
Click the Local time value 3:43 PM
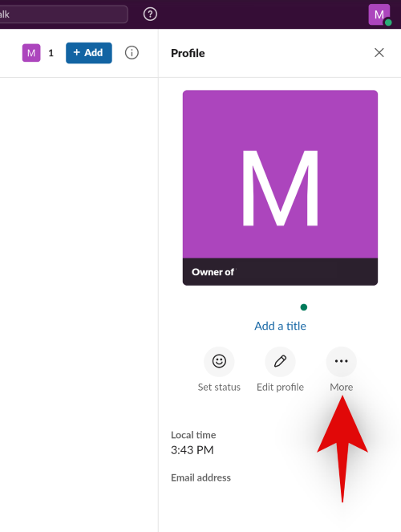tap(192, 450)
